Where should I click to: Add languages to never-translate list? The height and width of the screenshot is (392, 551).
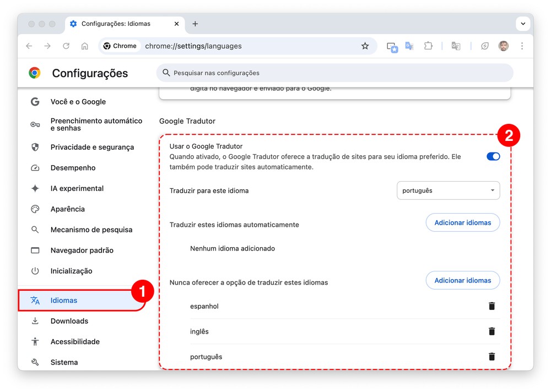(462, 280)
